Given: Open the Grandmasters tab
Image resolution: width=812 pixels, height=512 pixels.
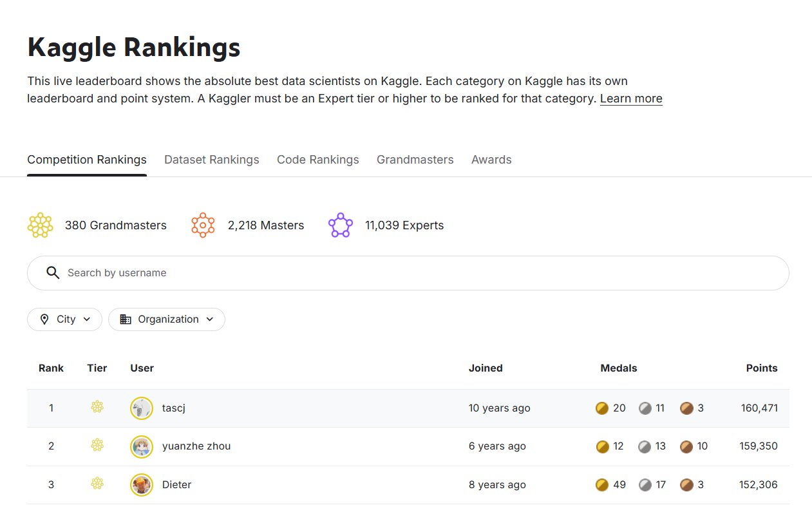Looking at the screenshot, I should (x=415, y=159).
